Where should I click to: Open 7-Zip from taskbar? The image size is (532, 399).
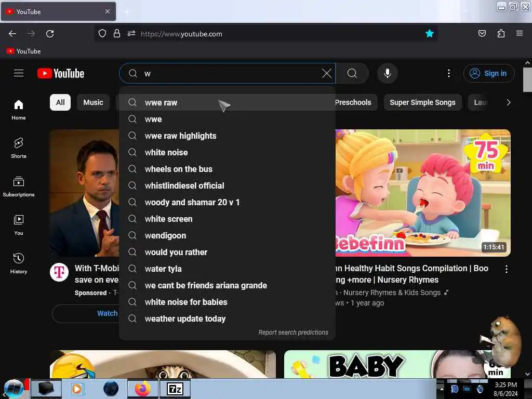click(x=175, y=389)
